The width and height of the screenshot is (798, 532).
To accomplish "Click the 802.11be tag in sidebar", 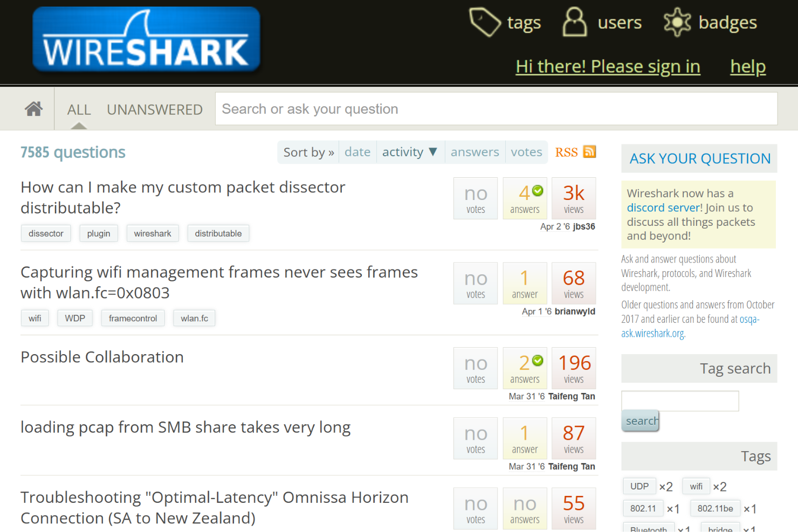I will point(715,508).
